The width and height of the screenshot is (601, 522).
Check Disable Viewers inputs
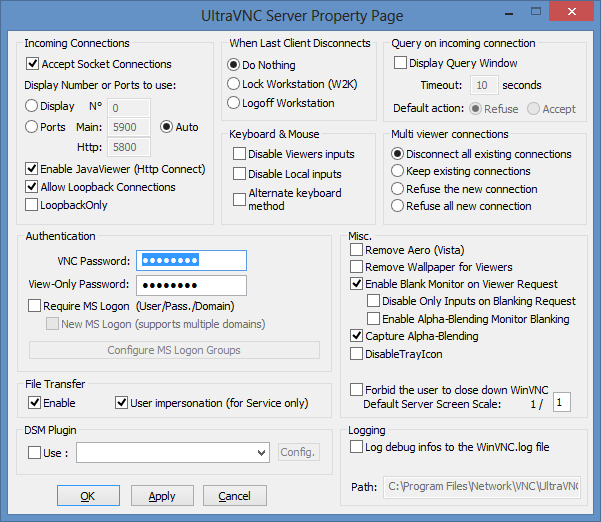[240, 154]
